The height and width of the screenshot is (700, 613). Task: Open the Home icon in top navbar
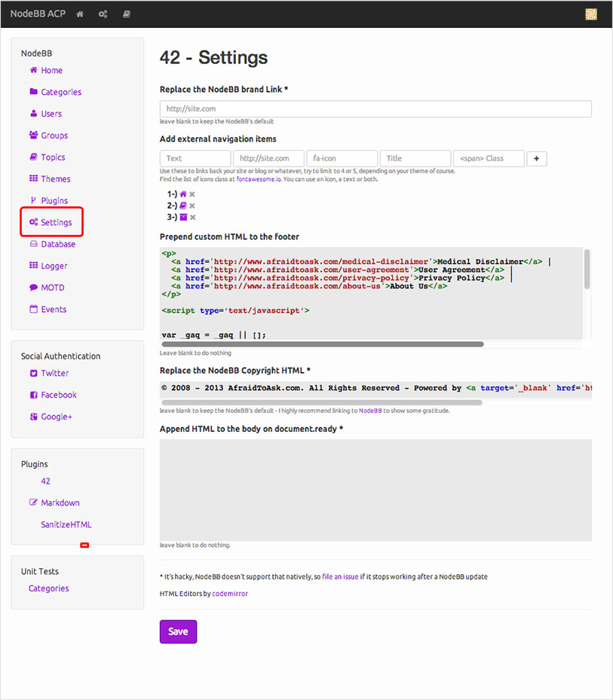coord(79,14)
